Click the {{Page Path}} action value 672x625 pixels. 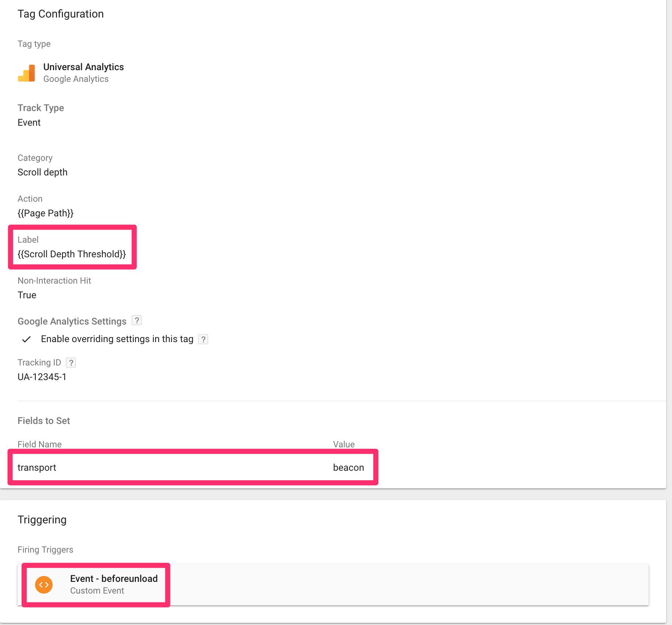point(46,213)
